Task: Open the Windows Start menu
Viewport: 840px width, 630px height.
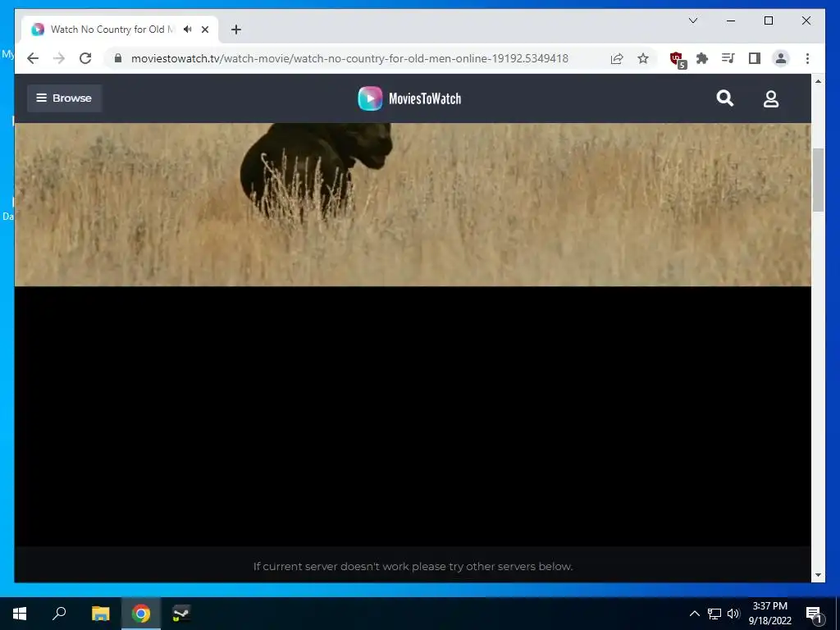Action: (20, 614)
